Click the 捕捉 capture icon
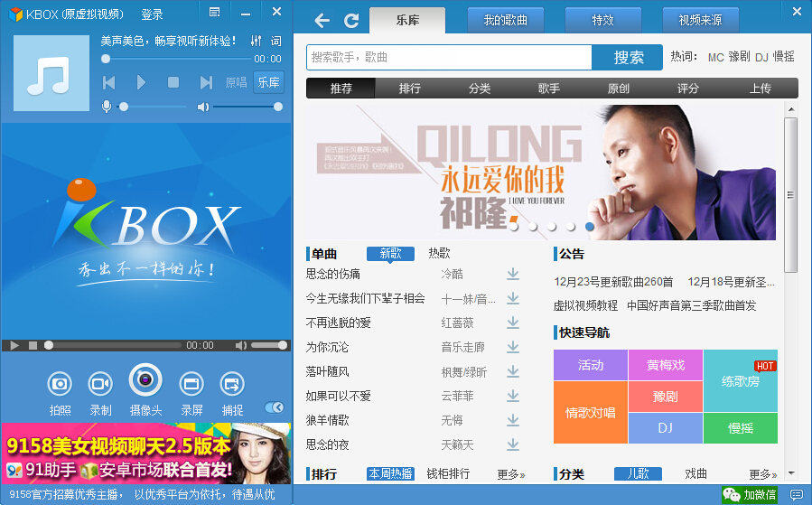Viewport: 812px width, 505px height. pos(232,384)
